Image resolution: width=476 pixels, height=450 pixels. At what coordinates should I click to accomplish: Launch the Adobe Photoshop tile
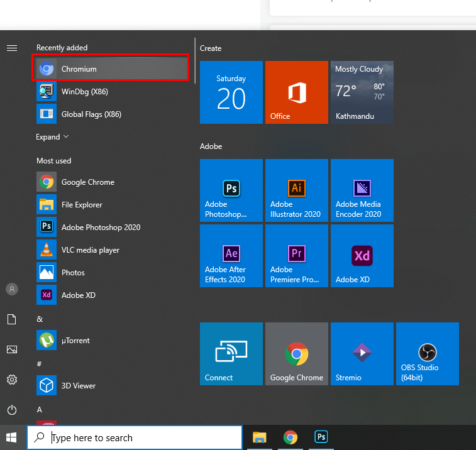click(231, 190)
